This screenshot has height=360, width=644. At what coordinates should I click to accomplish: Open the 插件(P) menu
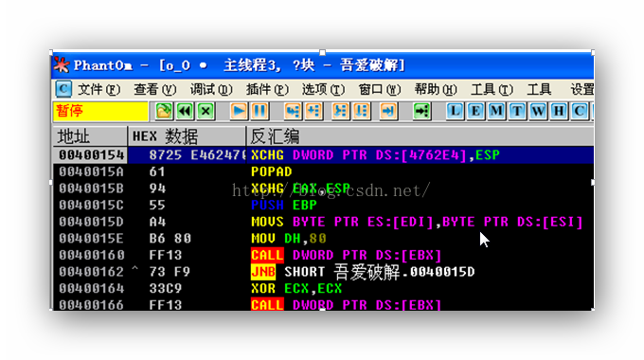point(267,89)
